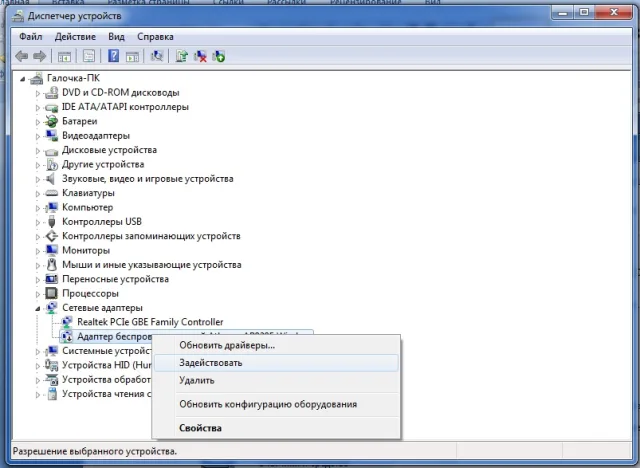Choose Обновить конфигурацию оборудования in context menu
640x468 pixels.
[276, 404]
